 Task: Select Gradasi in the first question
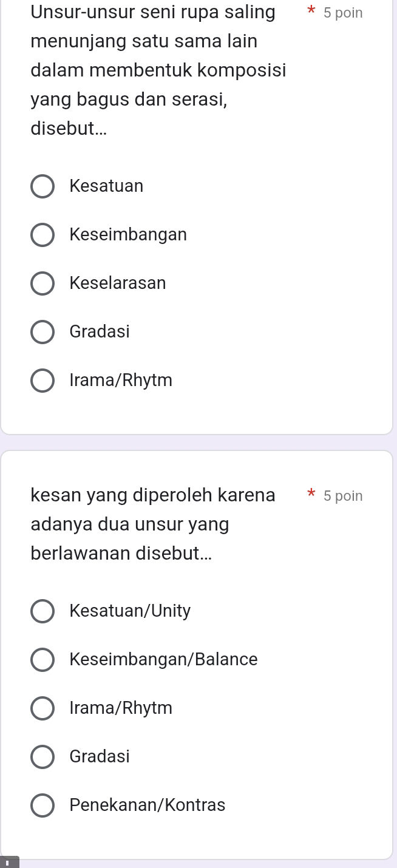click(42, 332)
